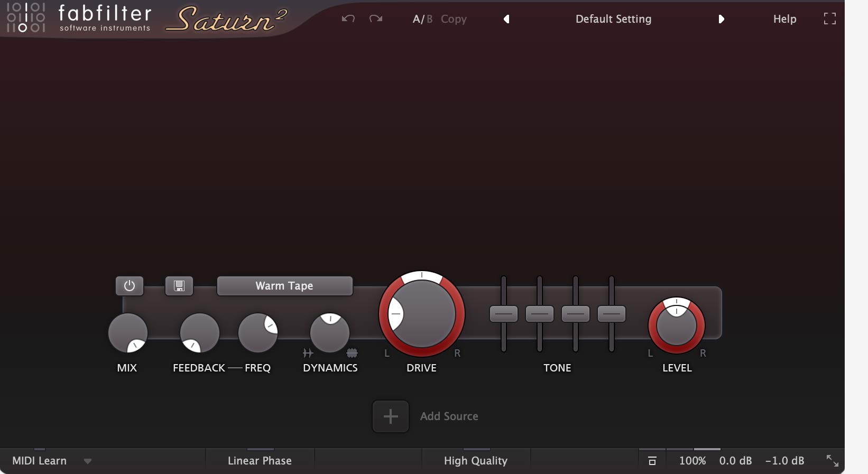The width and height of the screenshot is (868, 474).
Task: Toggle Linear Phase mode
Action: click(x=260, y=461)
